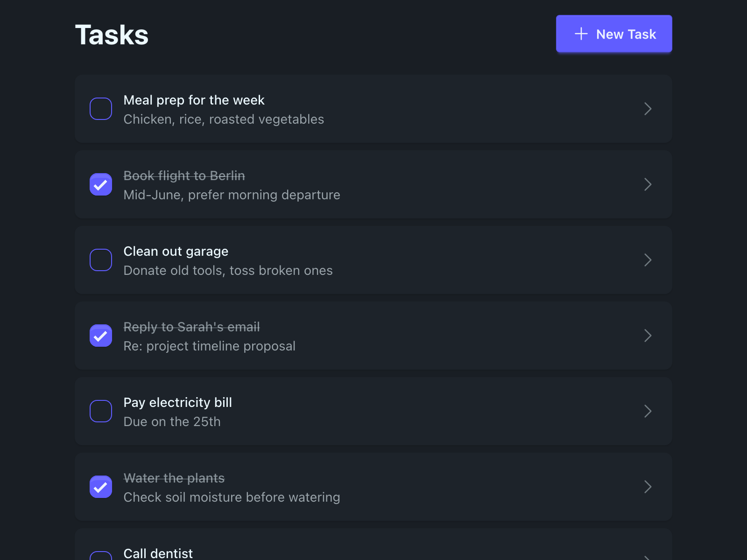
Task: Check off Meal prep for the week
Action: click(101, 109)
